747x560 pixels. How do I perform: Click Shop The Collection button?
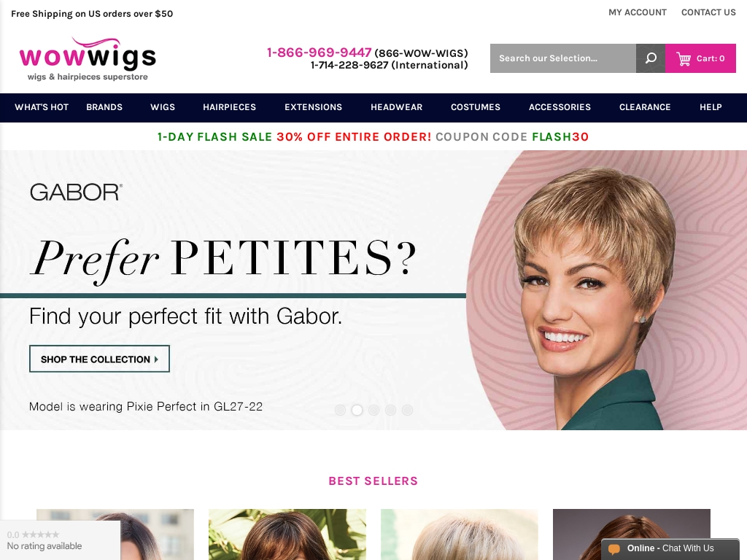pos(99,359)
